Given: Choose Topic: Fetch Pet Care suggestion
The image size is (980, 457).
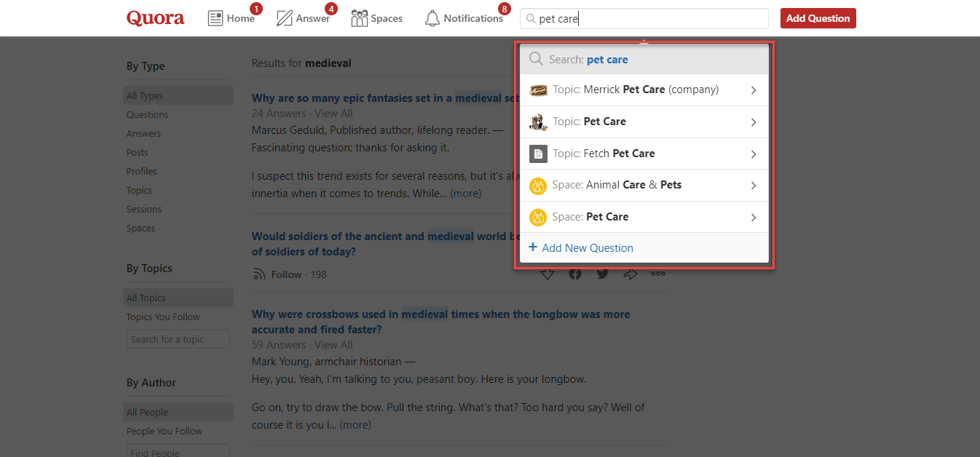Looking at the screenshot, I should [644, 154].
